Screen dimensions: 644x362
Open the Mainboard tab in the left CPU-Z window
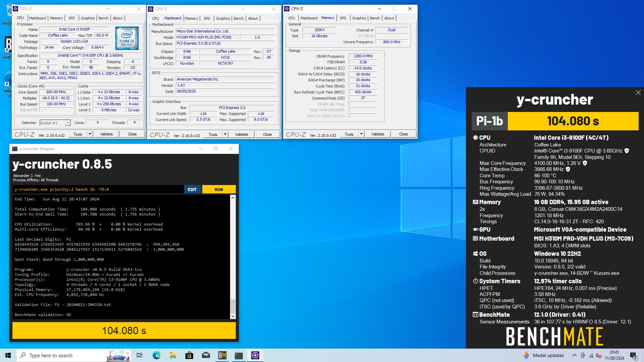(x=38, y=18)
